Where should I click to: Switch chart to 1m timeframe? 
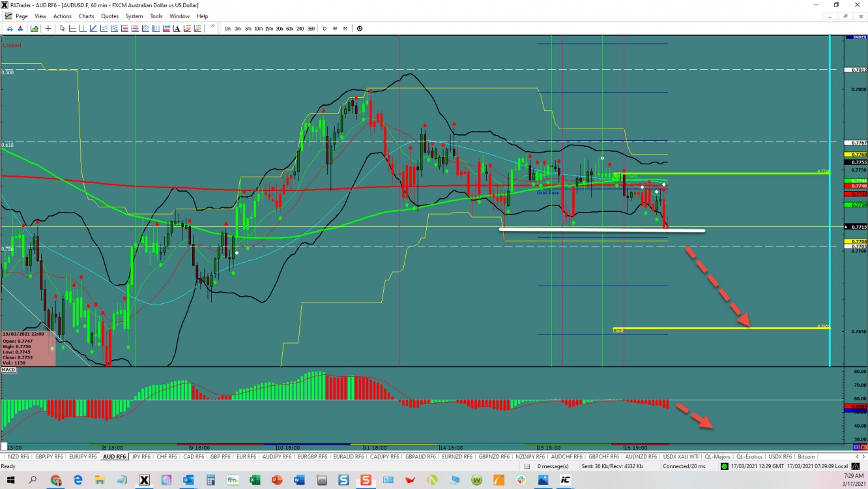227,29
